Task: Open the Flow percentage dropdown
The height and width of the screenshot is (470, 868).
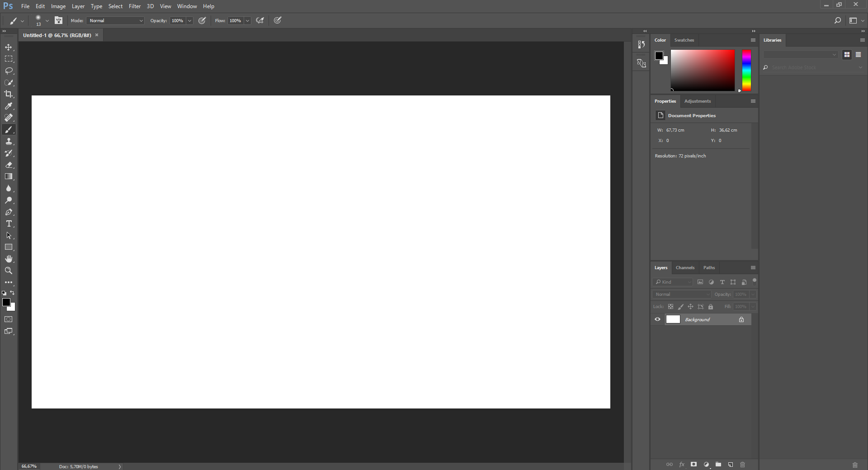Action: point(247,21)
